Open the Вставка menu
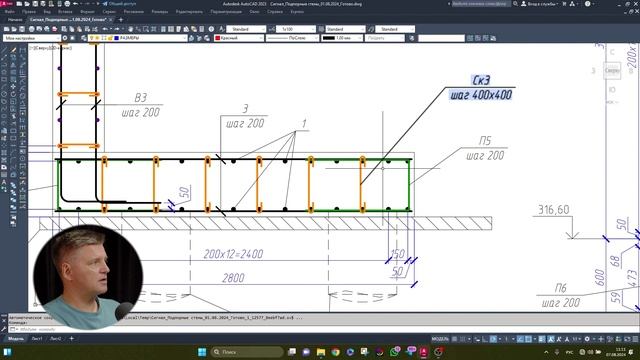This screenshot has width=640, height=360. pyautogui.click(x=65, y=12)
